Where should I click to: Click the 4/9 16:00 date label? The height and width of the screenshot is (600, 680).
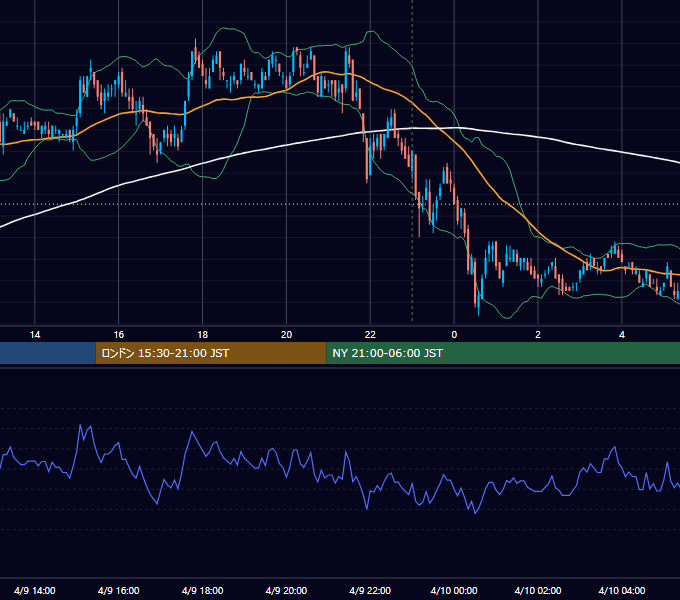(x=118, y=590)
